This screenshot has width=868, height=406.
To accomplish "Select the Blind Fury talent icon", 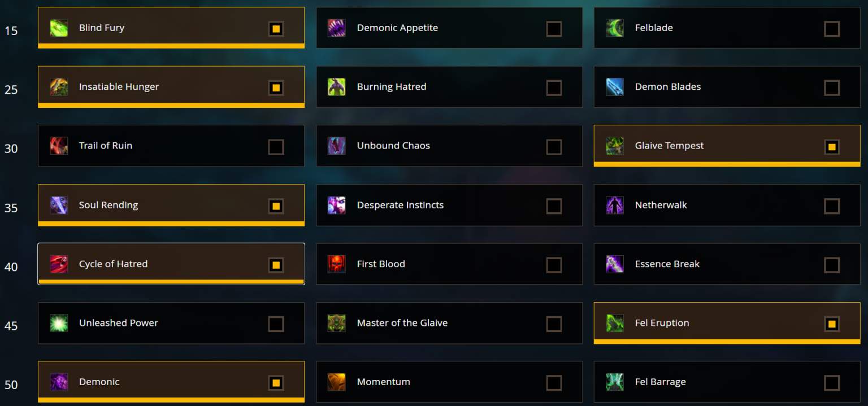I will 59,28.
